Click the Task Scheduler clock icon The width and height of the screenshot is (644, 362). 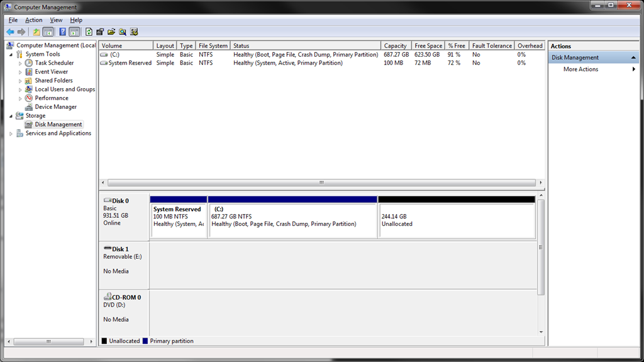[x=29, y=63]
